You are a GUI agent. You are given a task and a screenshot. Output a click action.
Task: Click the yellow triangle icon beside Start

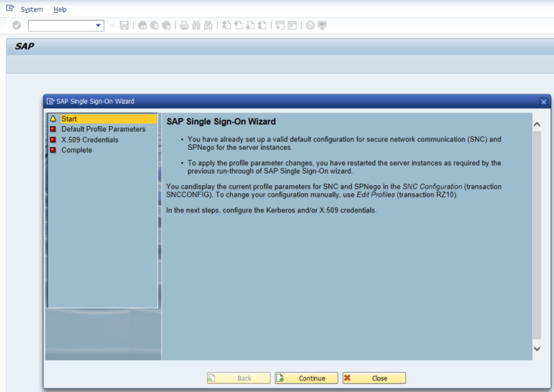click(x=53, y=119)
